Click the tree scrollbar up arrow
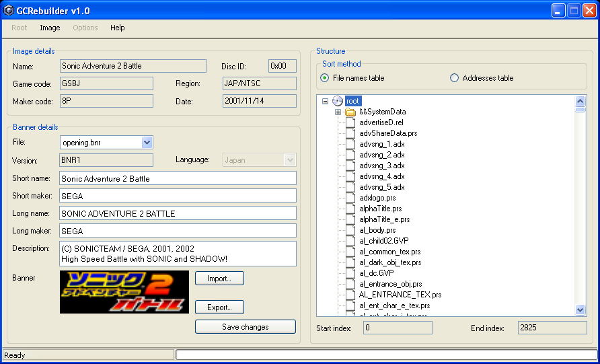The height and width of the screenshot is (364, 600). (x=580, y=101)
